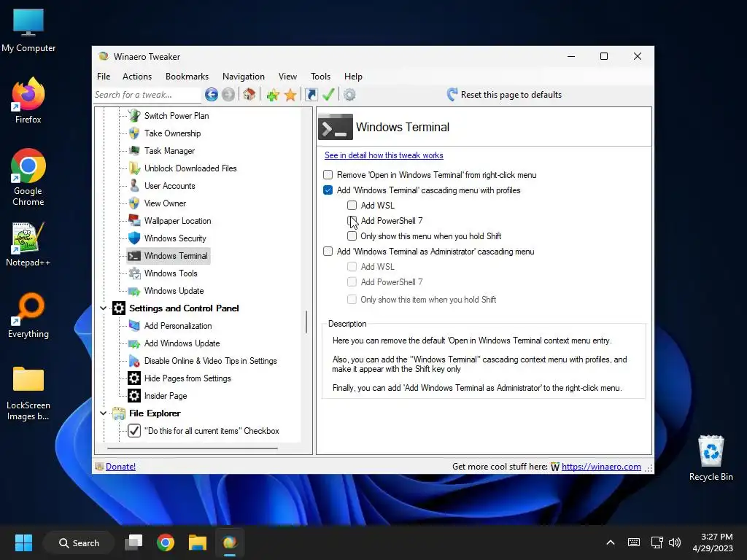Open the Recycle Bin desktop icon
Viewport: 747px width, 560px height.
(x=711, y=458)
